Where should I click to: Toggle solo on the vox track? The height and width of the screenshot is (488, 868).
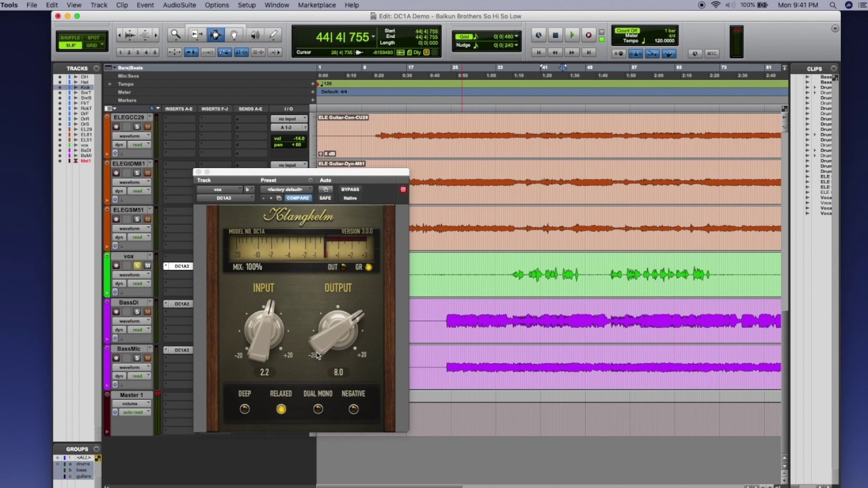(137, 266)
